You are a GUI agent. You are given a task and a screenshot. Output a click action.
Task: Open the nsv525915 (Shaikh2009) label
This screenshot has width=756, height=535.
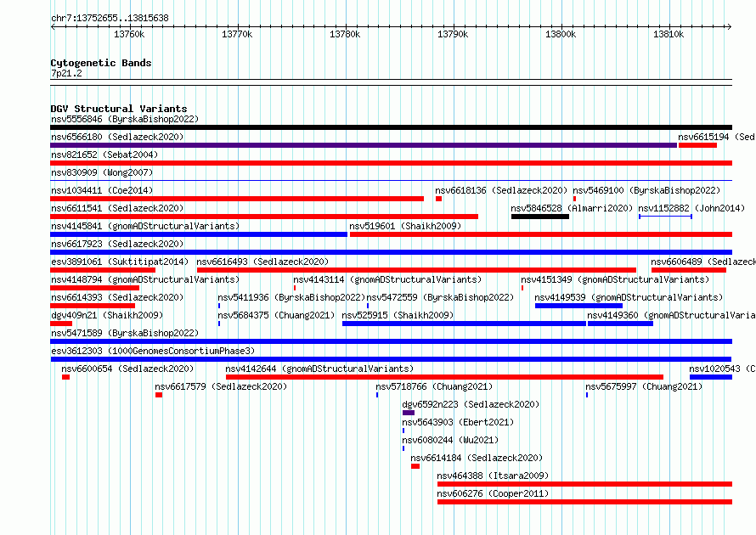398,315
